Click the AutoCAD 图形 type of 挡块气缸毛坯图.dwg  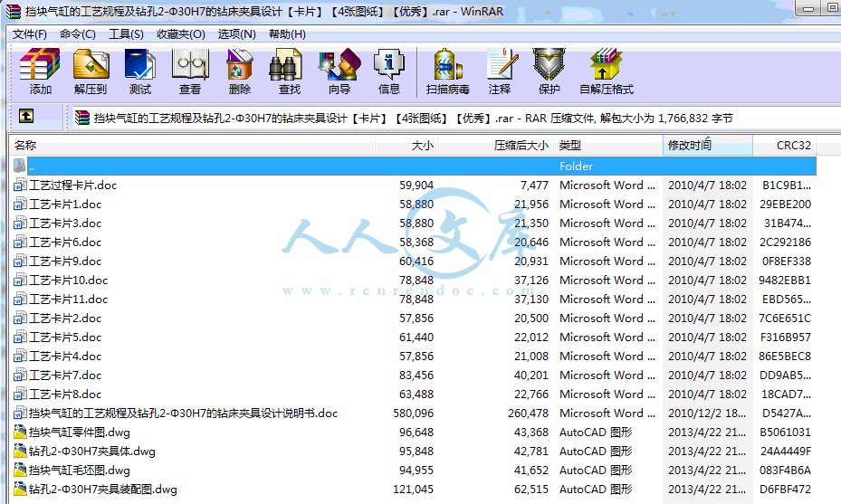pos(596,471)
